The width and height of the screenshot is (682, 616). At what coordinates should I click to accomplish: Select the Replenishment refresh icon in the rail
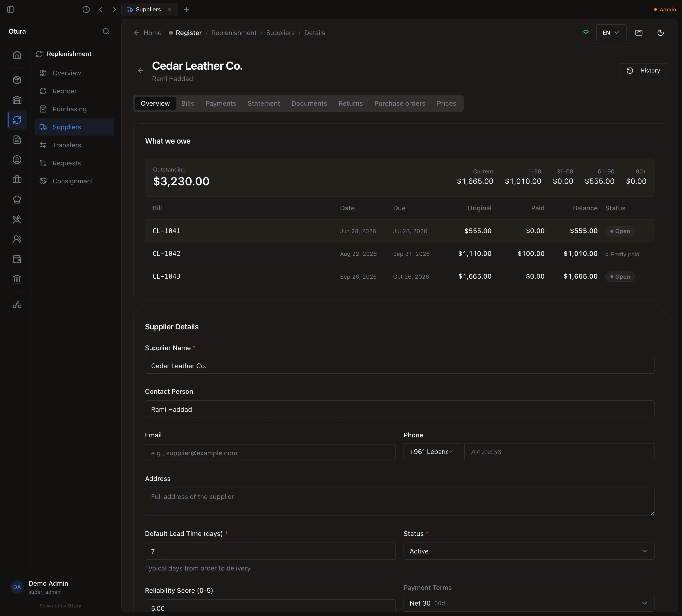[x=17, y=120]
